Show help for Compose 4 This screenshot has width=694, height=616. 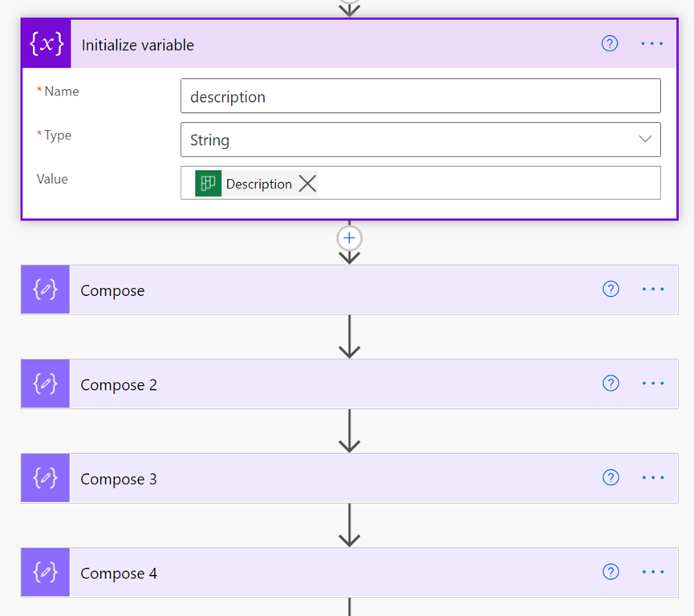click(x=611, y=573)
